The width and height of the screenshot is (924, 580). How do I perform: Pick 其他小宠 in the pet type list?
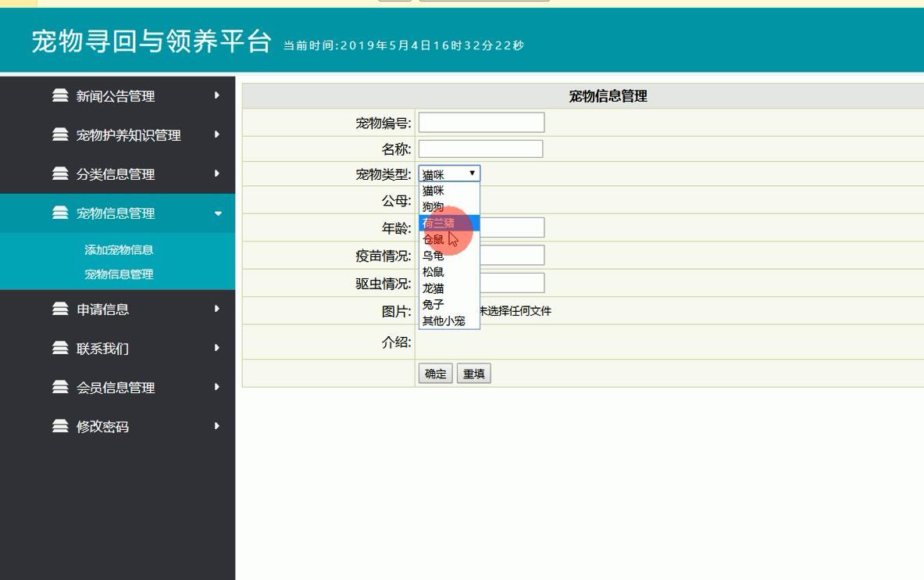[444, 320]
